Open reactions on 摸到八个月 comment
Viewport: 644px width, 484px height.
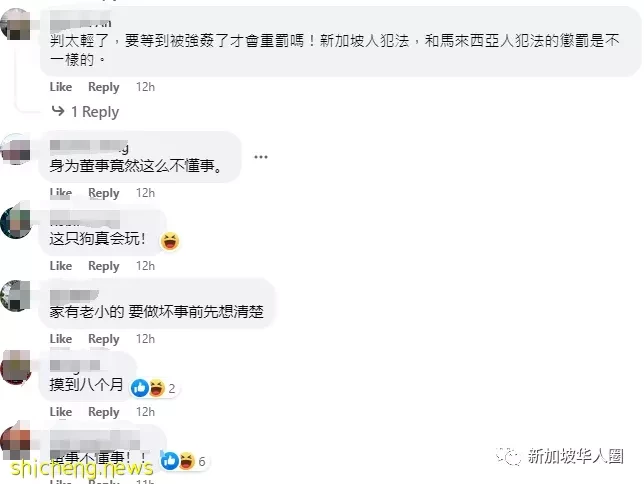point(154,388)
